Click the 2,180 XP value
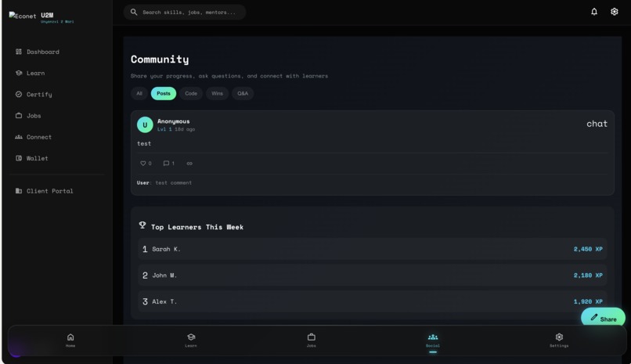 (x=588, y=275)
